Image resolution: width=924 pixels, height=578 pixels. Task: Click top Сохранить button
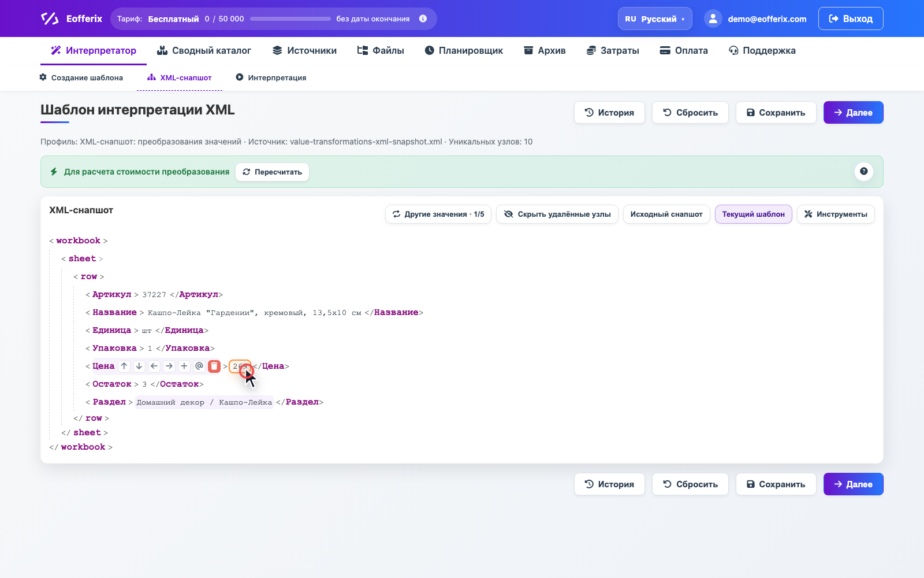coord(776,113)
